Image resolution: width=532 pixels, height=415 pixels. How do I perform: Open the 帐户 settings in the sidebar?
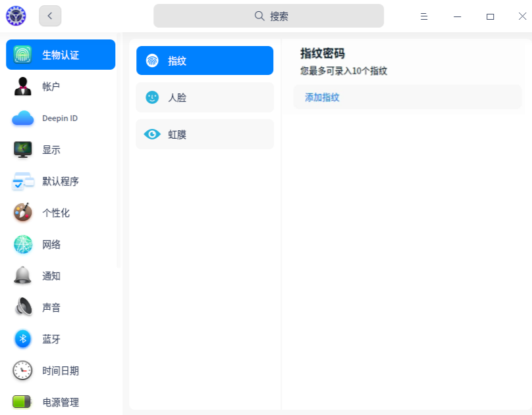pos(59,86)
